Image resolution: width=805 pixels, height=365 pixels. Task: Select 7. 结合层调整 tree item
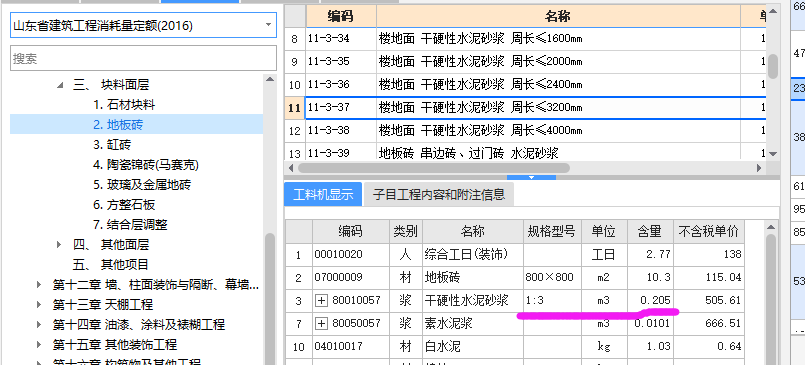pyautogui.click(x=130, y=224)
